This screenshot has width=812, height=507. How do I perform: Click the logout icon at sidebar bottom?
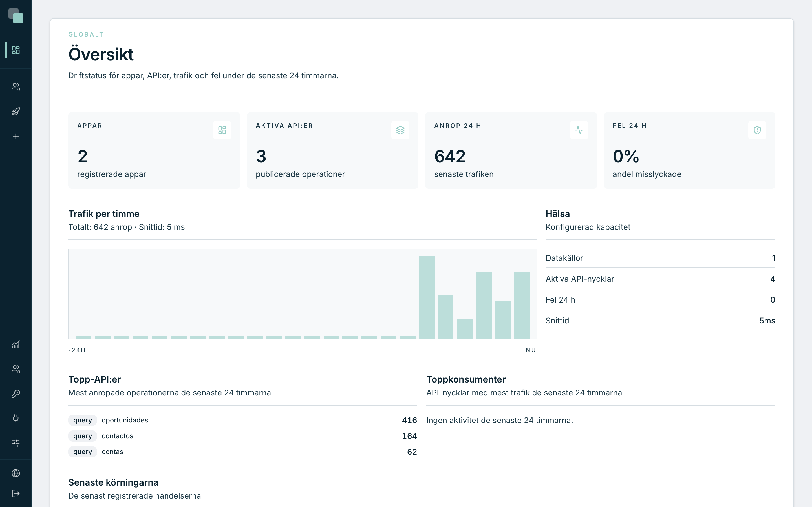(x=16, y=493)
